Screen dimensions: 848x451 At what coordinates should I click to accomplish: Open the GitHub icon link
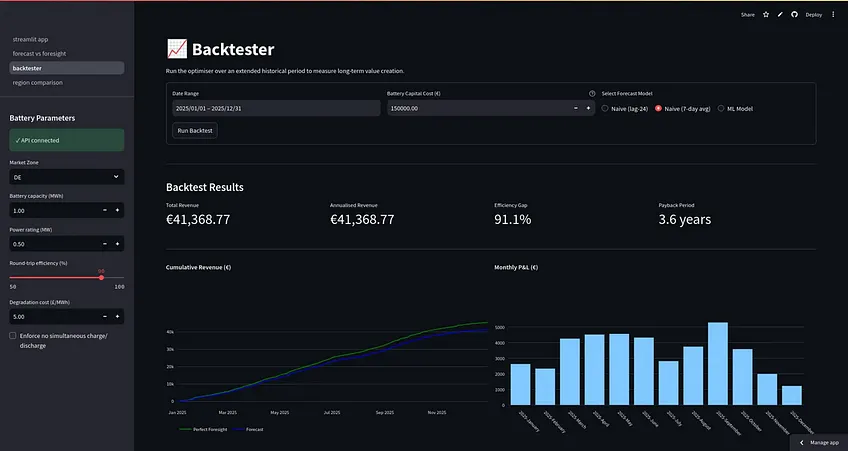click(x=794, y=15)
